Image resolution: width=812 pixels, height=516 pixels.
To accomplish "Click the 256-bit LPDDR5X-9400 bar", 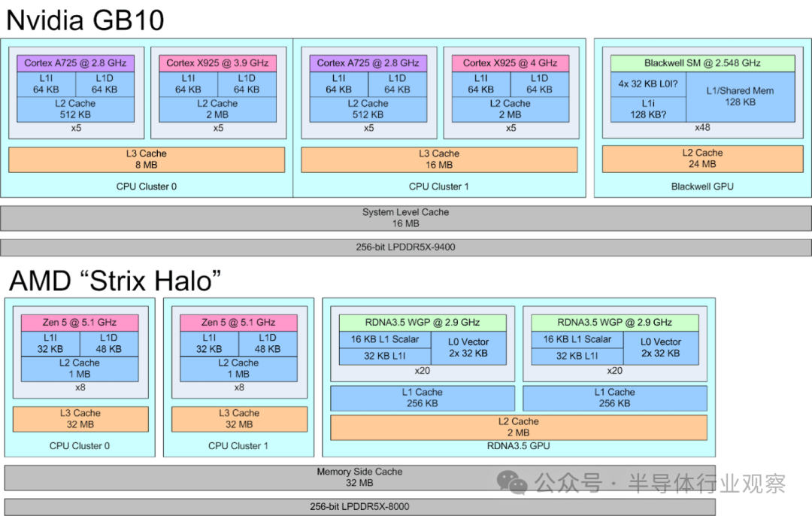I will tap(406, 247).
